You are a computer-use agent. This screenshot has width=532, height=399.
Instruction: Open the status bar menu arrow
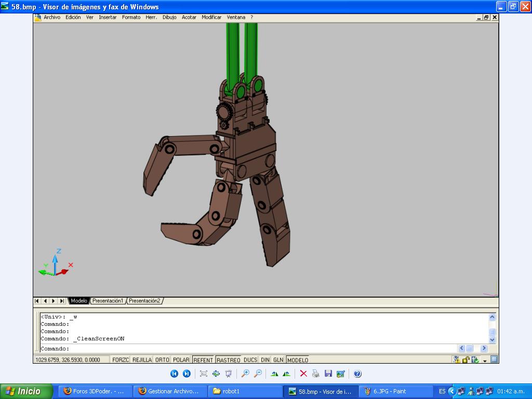coord(485,361)
